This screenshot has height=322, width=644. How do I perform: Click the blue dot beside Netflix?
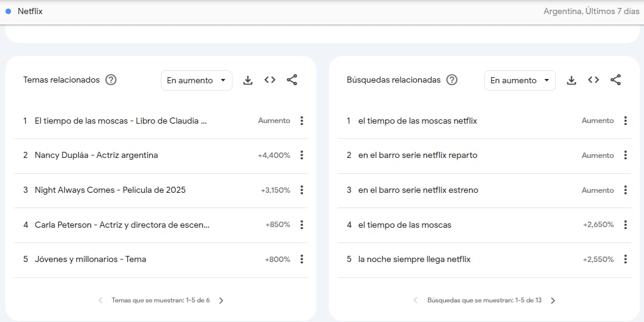tap(8, 12)
